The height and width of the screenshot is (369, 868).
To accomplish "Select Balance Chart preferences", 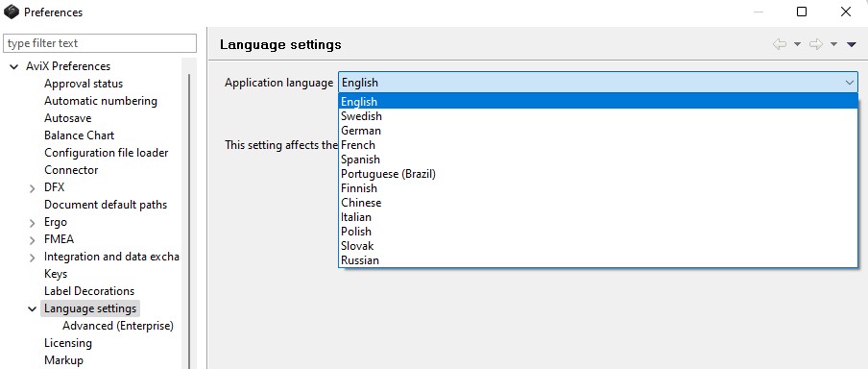I will (x=79, y=135).
